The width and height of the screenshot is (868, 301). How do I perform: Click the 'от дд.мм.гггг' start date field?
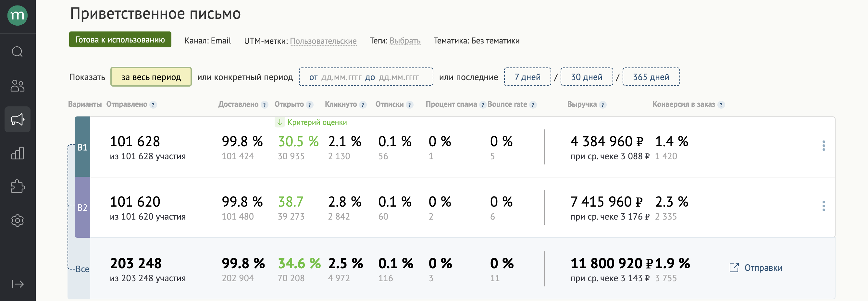[335, 77]
